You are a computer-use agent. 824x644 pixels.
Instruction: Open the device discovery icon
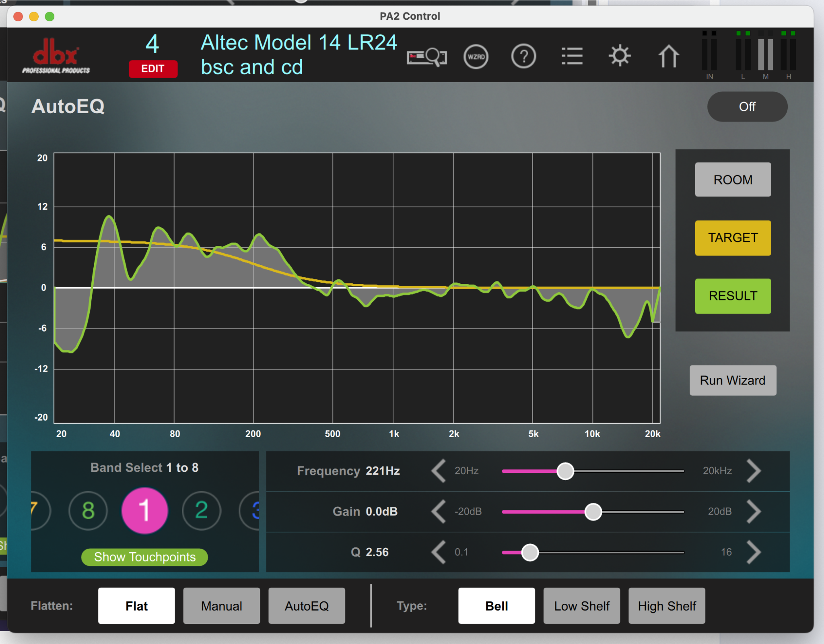click(x=426, y=57)
